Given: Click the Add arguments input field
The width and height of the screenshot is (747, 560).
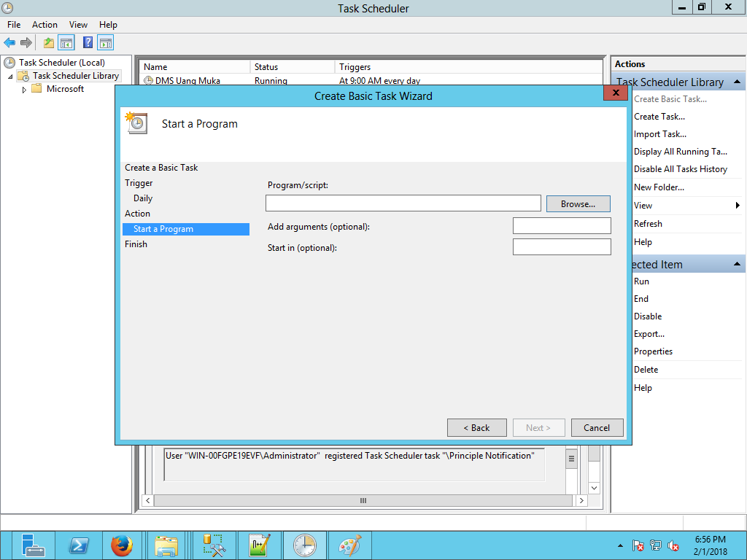Looking at the screenshot, I should pos(561,226).
